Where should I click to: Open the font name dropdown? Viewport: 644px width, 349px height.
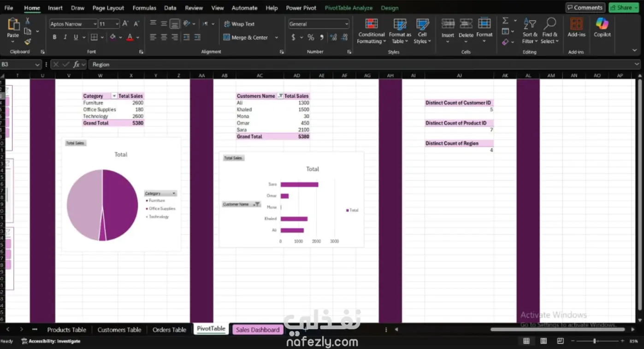point(95,24)
